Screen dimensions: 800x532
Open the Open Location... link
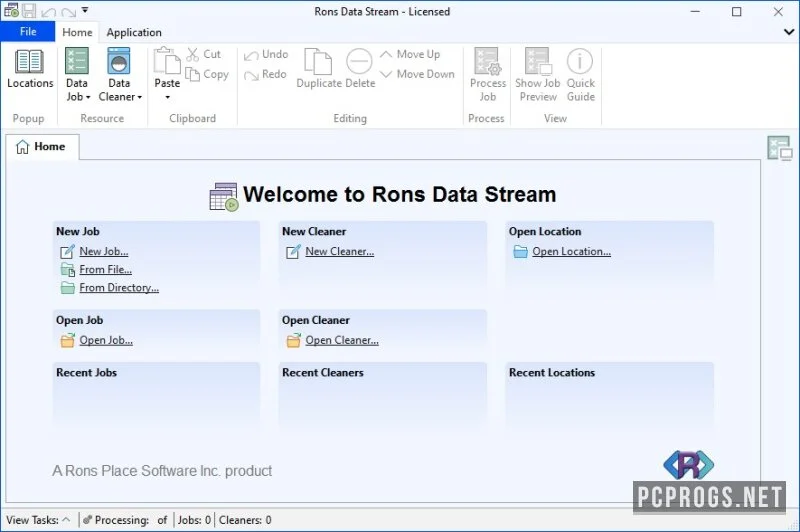(x=571, y=251)
